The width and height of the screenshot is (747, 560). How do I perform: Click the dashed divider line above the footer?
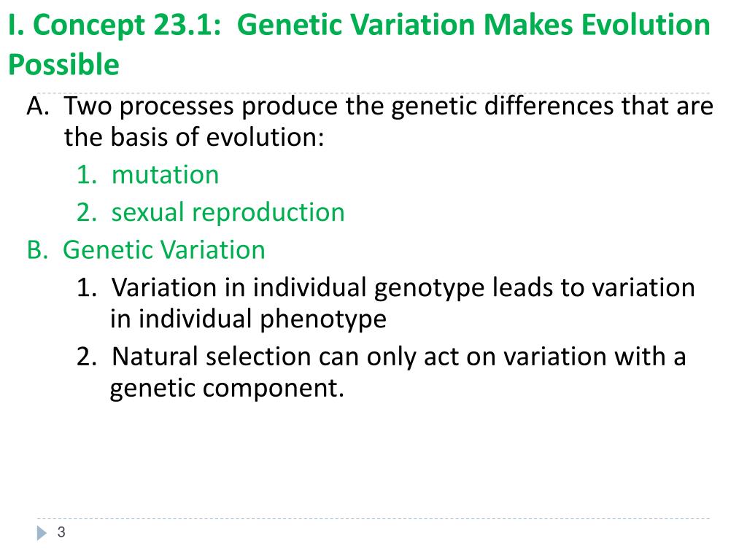(x=373, y=518)
